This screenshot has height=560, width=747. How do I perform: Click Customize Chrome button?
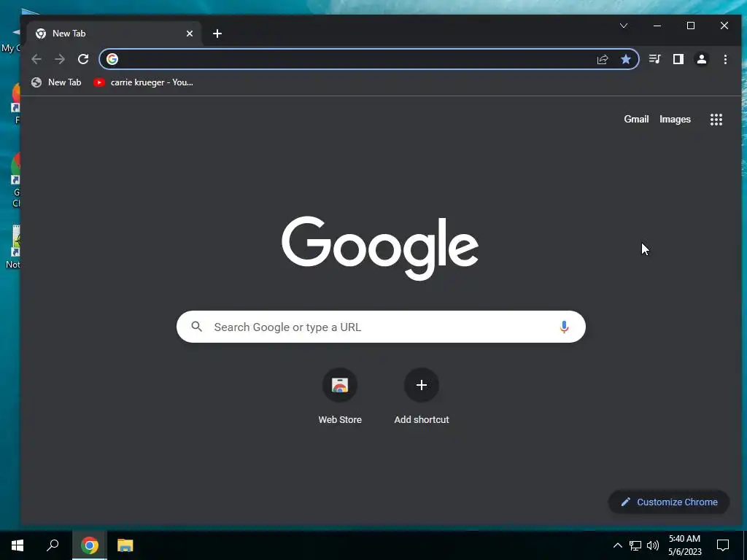(669, 502)
